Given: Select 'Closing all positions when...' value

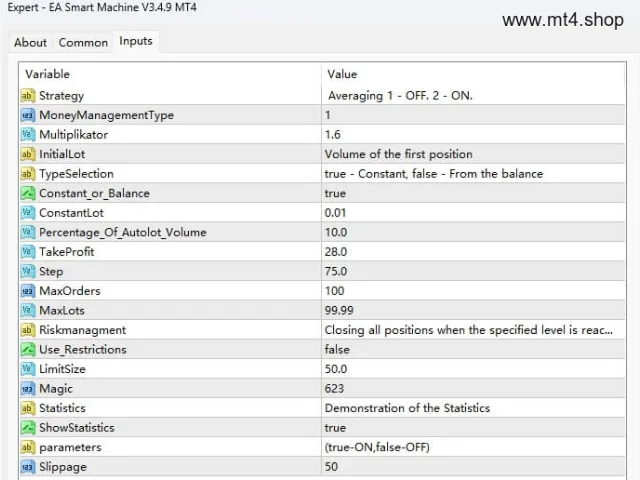Looking at the screenshot, I should coord(469,330).
